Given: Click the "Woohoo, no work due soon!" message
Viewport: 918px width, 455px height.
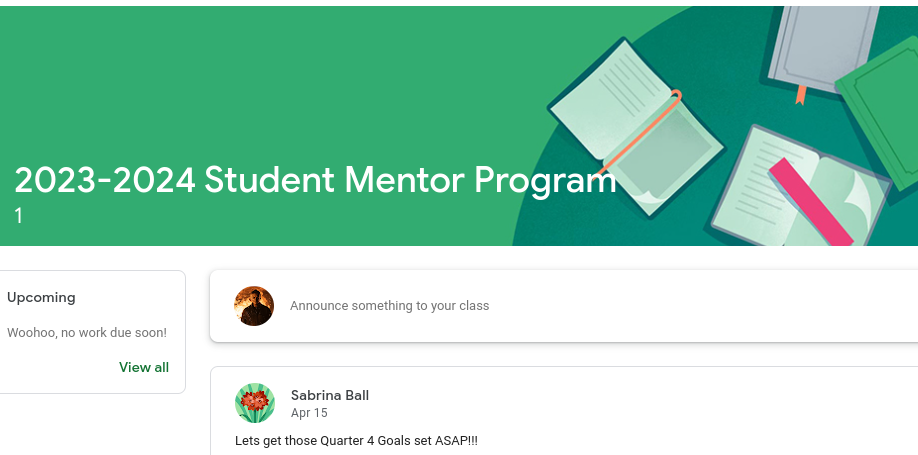Looking at the screenshot, I should (87, 332).
